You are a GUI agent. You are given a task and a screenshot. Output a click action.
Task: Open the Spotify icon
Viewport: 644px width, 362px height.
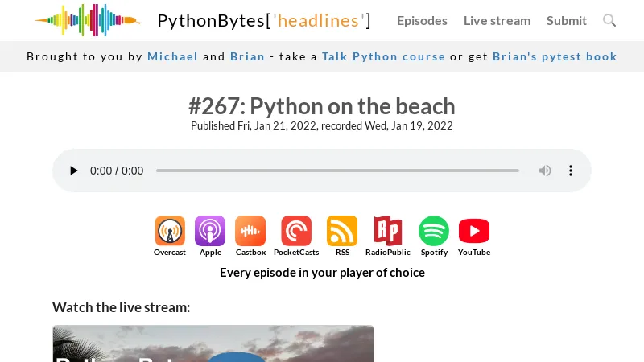(434, 231)
